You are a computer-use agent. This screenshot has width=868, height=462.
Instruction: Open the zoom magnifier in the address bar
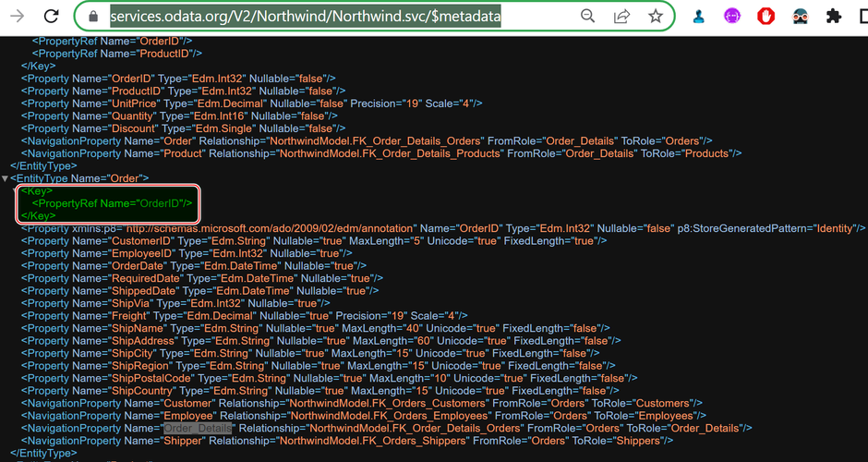pyautogui.click(x=587, y=16)
